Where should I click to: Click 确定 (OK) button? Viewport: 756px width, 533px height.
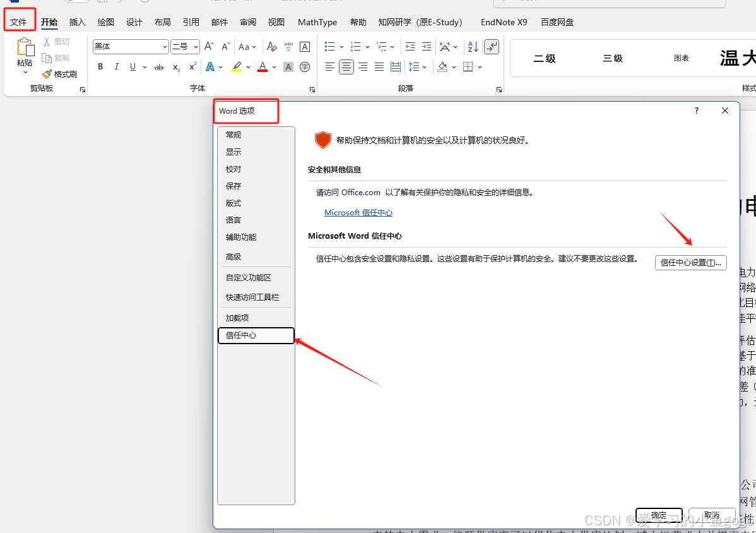point(659,515)
